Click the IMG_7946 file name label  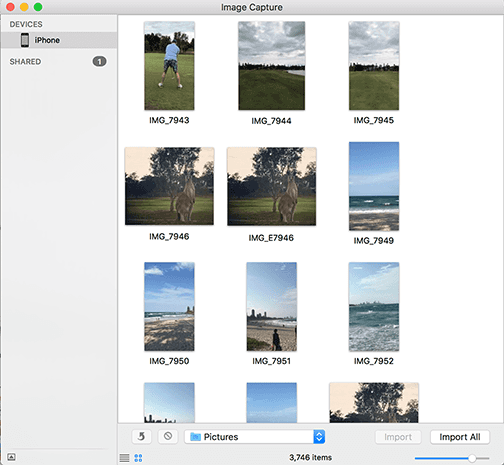tap(169, 237)
